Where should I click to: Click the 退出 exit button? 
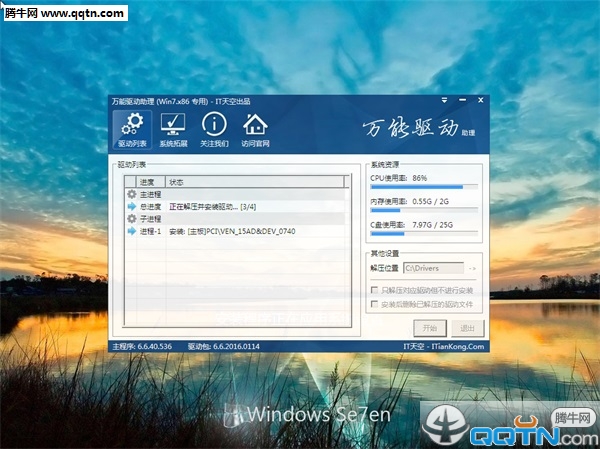[x=468, y=328]
